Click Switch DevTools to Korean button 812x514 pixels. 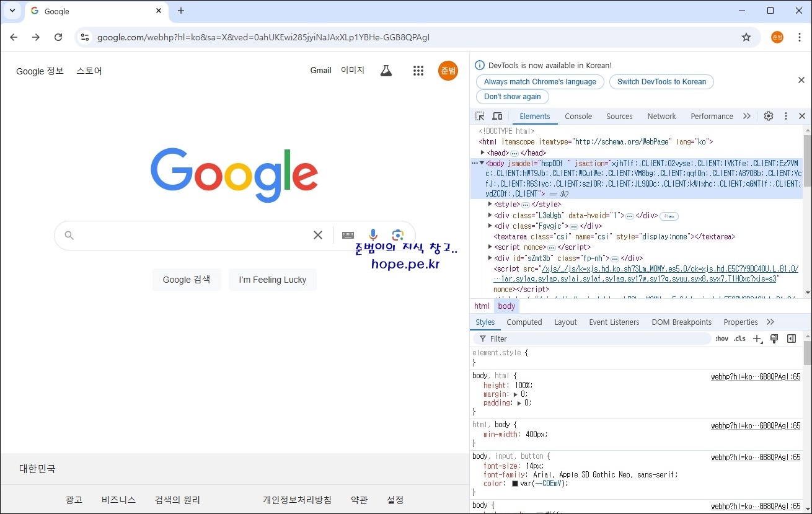tap(661, 82)
